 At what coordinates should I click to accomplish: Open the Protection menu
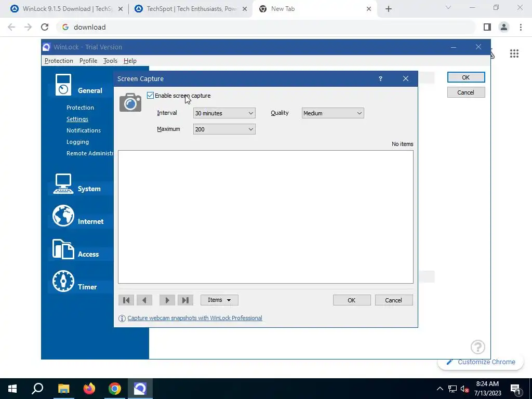[x=59, y=61]
